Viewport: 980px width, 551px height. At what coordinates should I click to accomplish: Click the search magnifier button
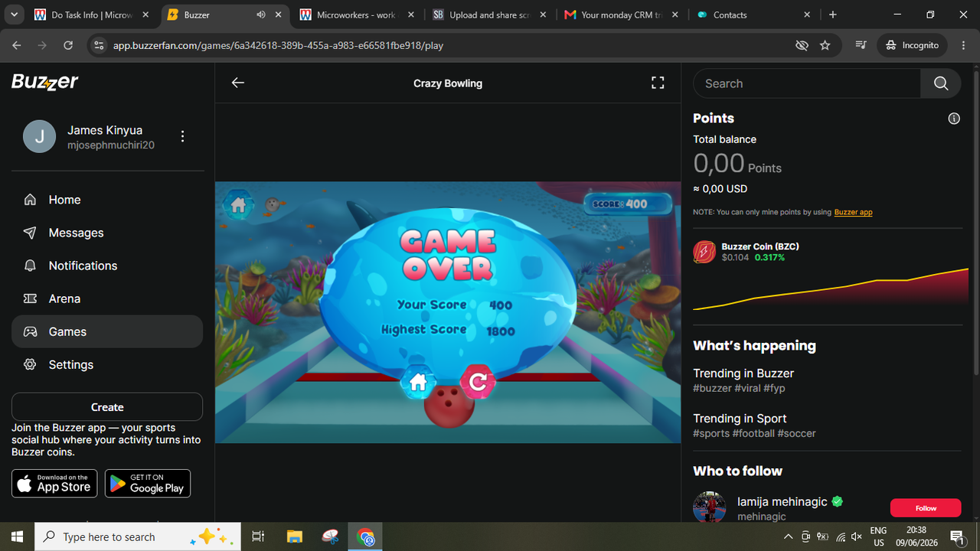point(941,83)
